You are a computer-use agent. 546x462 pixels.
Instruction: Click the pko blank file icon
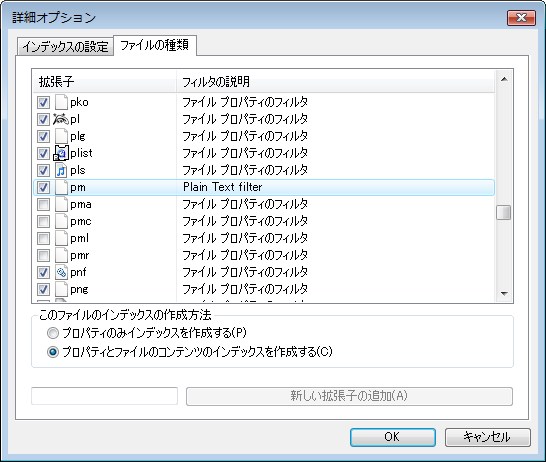61,102
